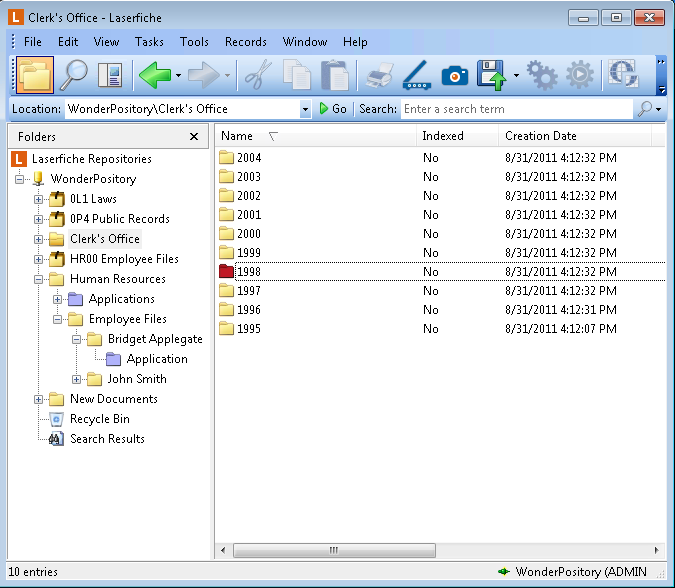Open the Help menu
675x588 pixels.
(355, 42)
